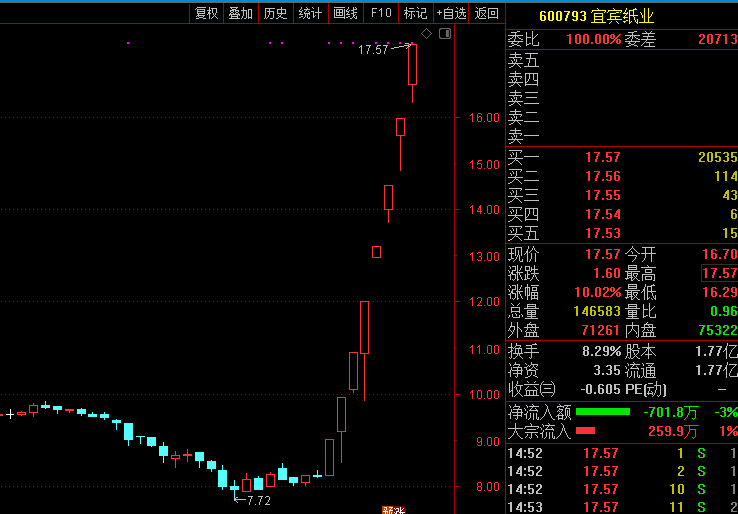The width and height of the screenshot is (738, 514).
Task: Toggle the panel icon beside the diamond
Action: [445, 34]
